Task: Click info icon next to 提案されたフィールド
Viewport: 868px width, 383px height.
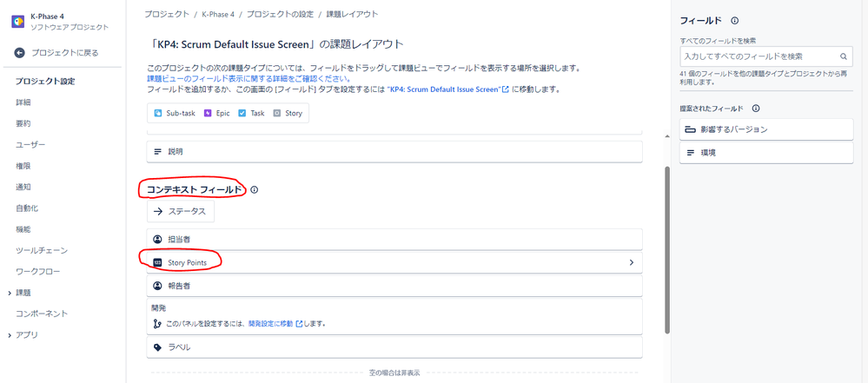Action: click(x=756, y=109)
